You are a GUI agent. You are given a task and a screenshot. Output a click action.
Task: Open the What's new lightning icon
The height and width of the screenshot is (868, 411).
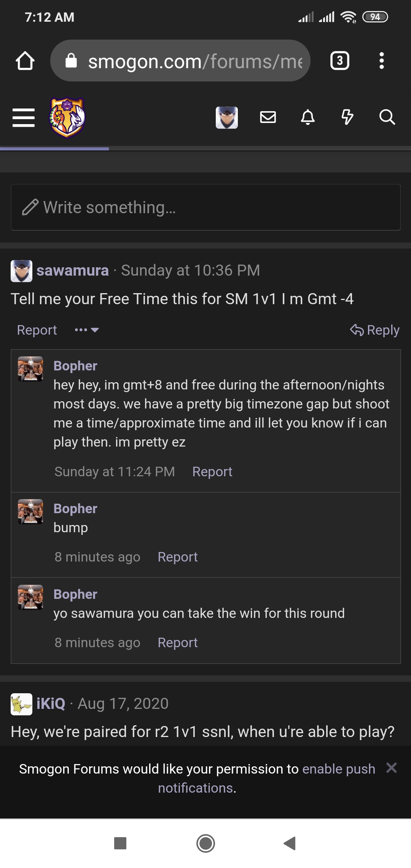point(347,117)
